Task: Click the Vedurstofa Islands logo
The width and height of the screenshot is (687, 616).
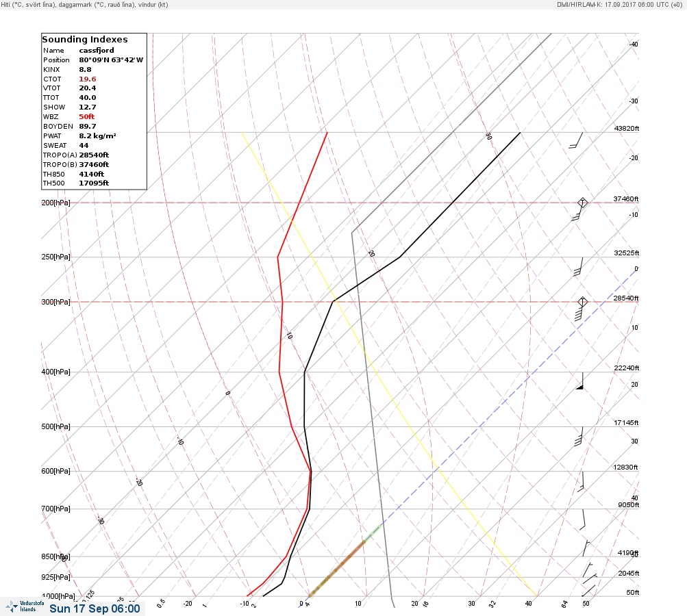Action: (x=25, y=606)
